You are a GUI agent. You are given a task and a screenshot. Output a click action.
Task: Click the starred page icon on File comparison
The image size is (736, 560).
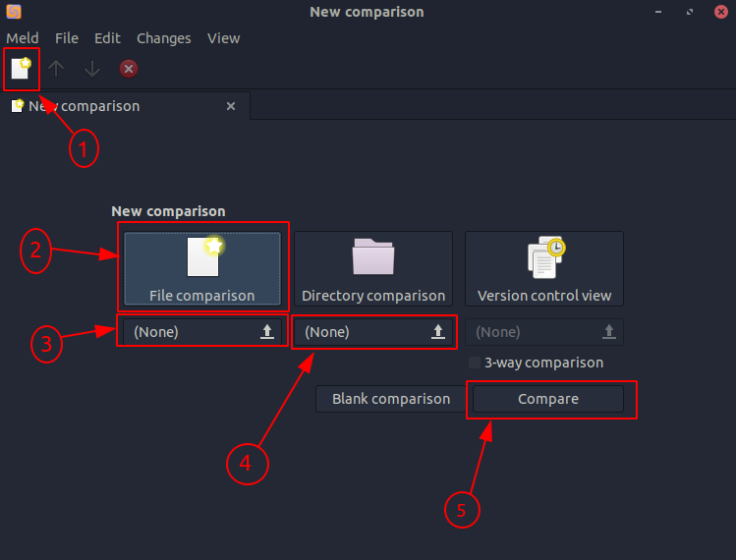coord(205,255)
